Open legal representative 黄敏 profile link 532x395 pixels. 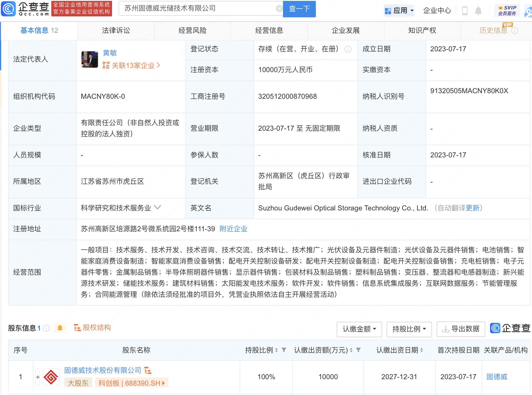tap(110, 53)
